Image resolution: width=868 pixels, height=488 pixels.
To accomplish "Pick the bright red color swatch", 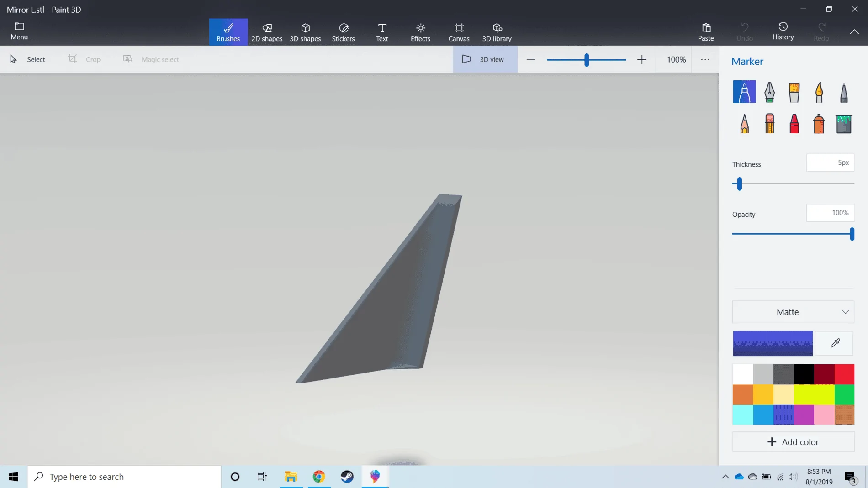I will 844,374.
